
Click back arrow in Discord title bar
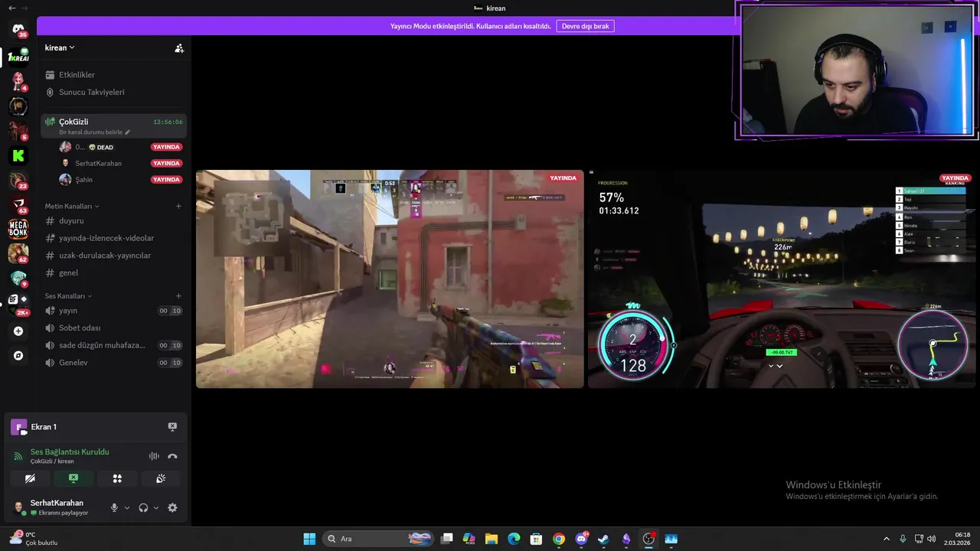coord(11,8)
